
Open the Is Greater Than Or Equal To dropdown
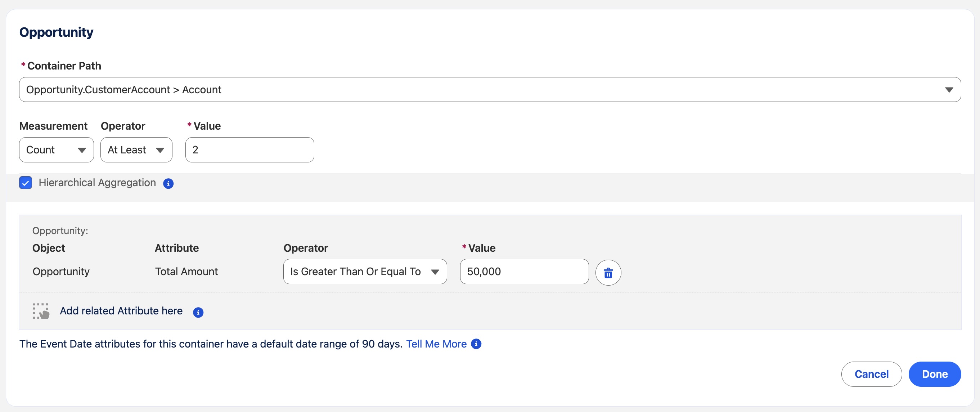(364, 272)
